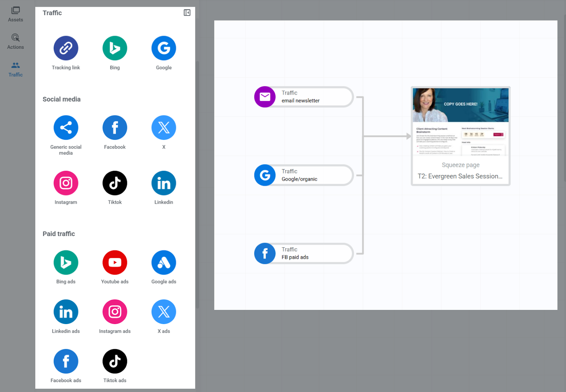Screen dimensions: 566x392
Task: Choose the Youtube ads icon
Action: [115, 263]
